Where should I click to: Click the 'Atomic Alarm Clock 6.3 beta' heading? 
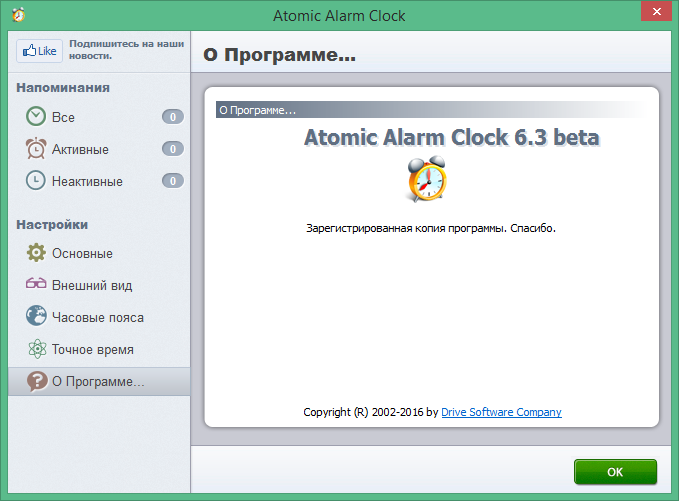point(452,137)
